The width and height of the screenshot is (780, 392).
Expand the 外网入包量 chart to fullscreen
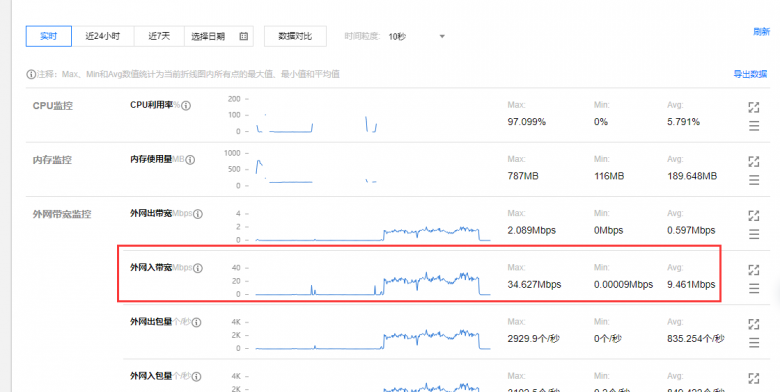click(754, 378)
